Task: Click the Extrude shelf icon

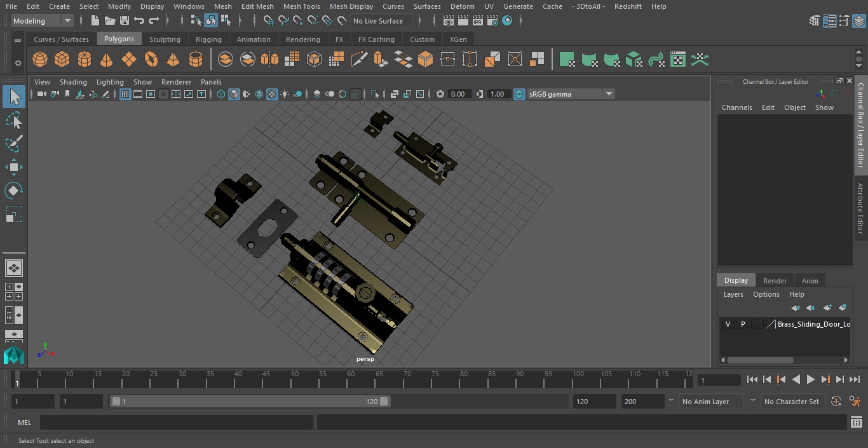Action: [380, 60]
